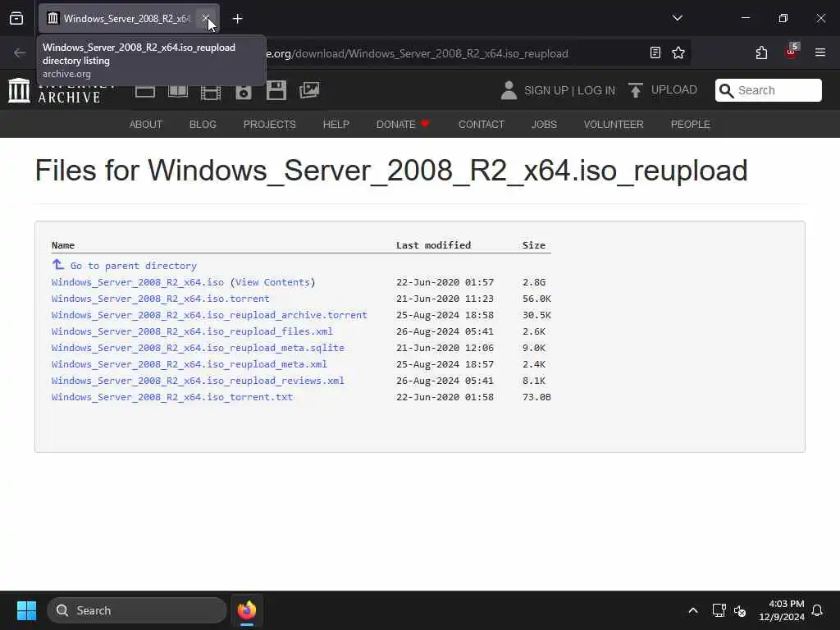Viewport: 840px width, 630px height.
Task: Click the user avatar icon beside SIGN UP
Action: click(509, 90)
